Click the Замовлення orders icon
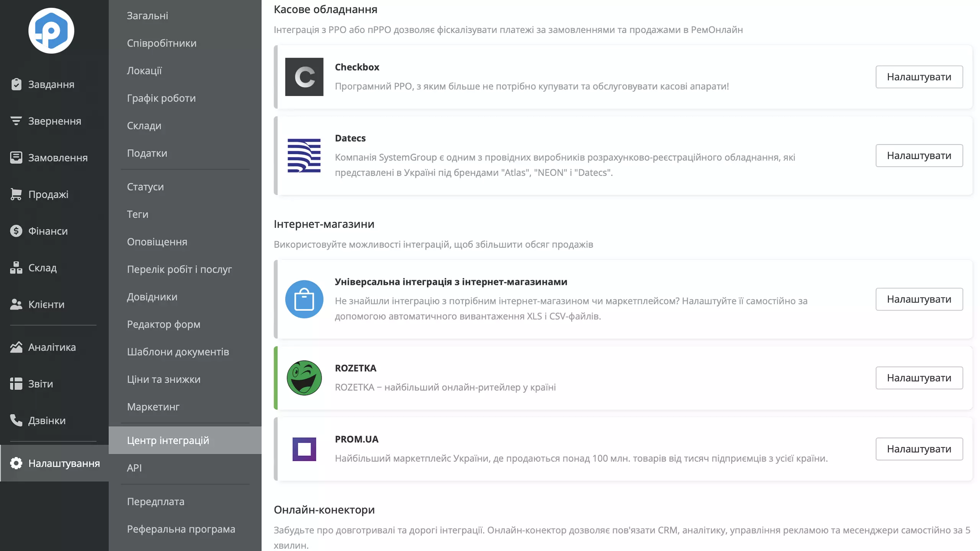The image size is (980, 551). (x=16, y=157)
